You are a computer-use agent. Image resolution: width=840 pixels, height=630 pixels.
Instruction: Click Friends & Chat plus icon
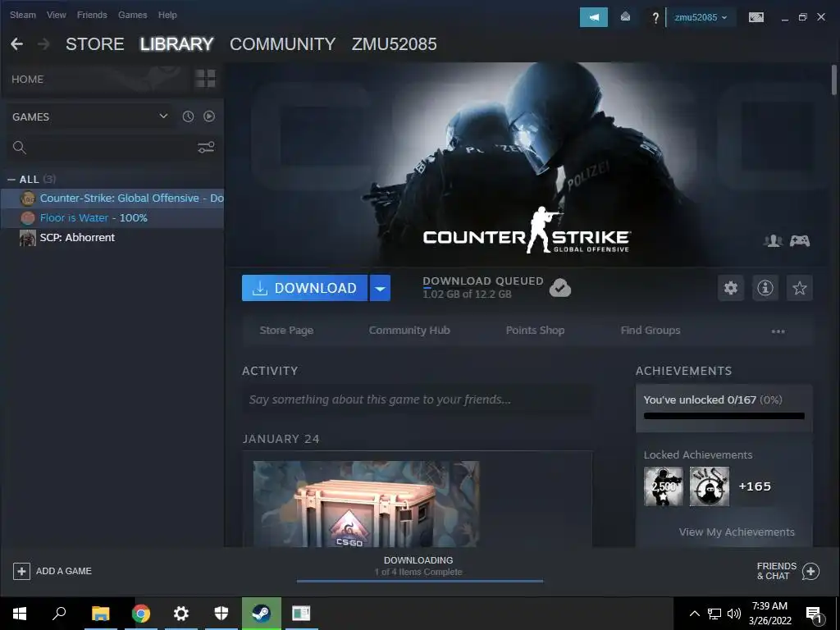point(810,571)
